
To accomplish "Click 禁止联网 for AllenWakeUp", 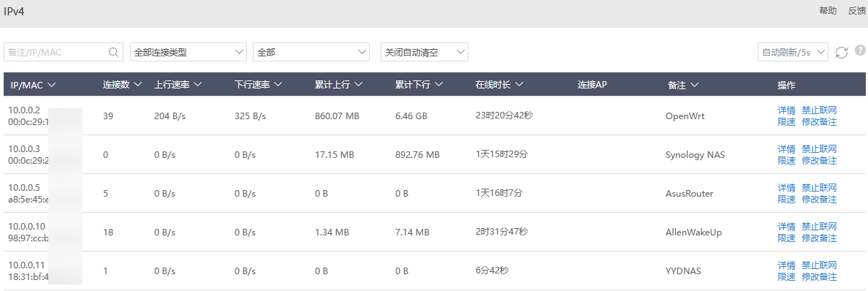I will click(819, 226).
